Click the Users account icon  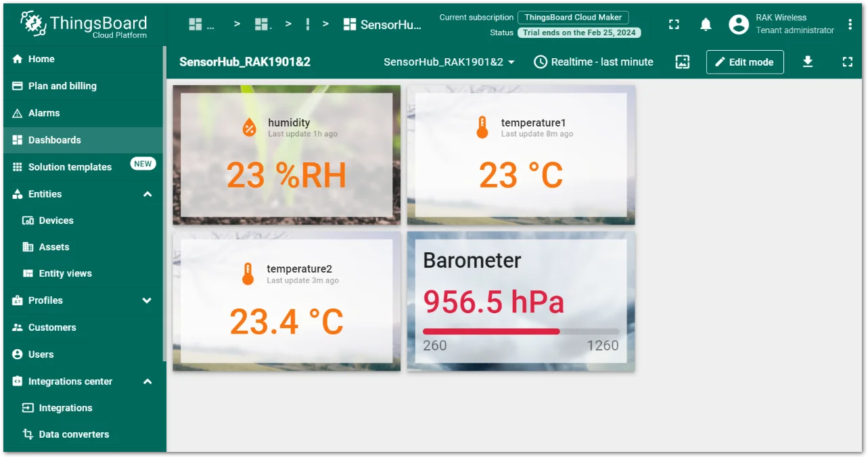[18, 354]
